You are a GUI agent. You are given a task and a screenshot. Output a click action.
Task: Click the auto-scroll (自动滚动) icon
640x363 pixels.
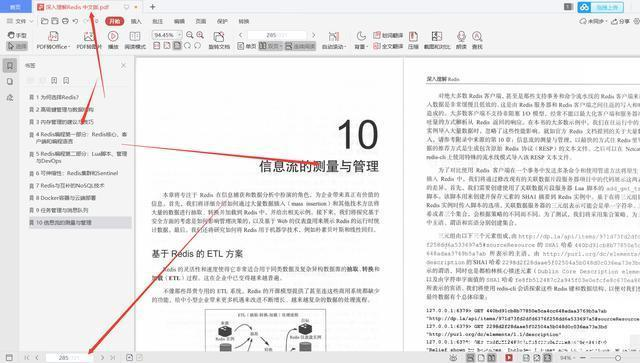(x=334, y=36)
